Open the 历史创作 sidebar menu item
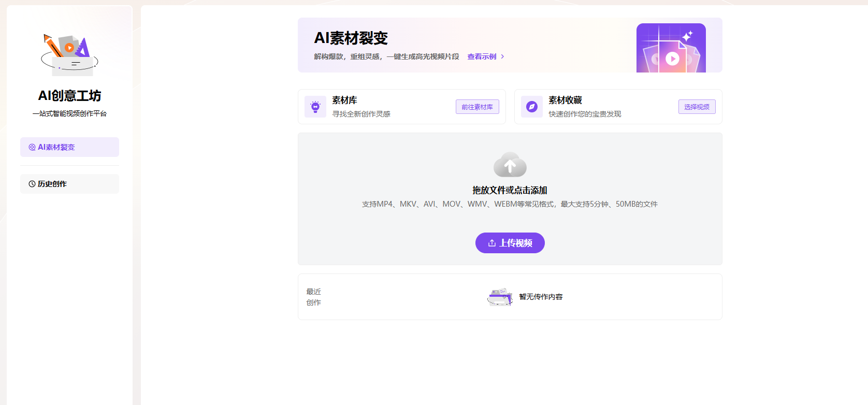The width and height of the screenshot is (868, 405). (x=69, y=184)
